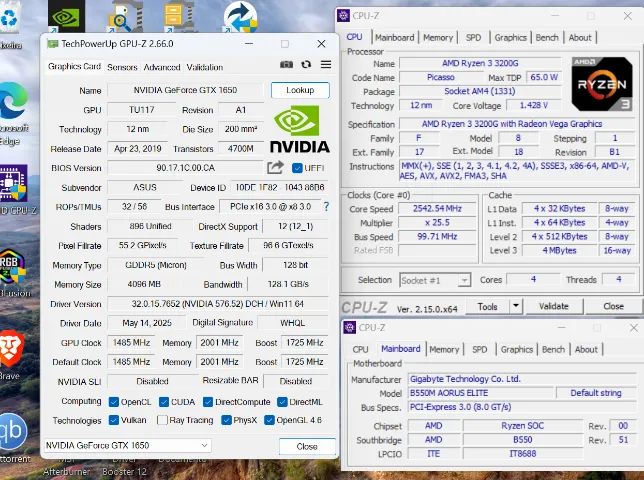Open the Socket #1 selection dropdown
Viewport: 644px width, 480px height.
point(464,280)
